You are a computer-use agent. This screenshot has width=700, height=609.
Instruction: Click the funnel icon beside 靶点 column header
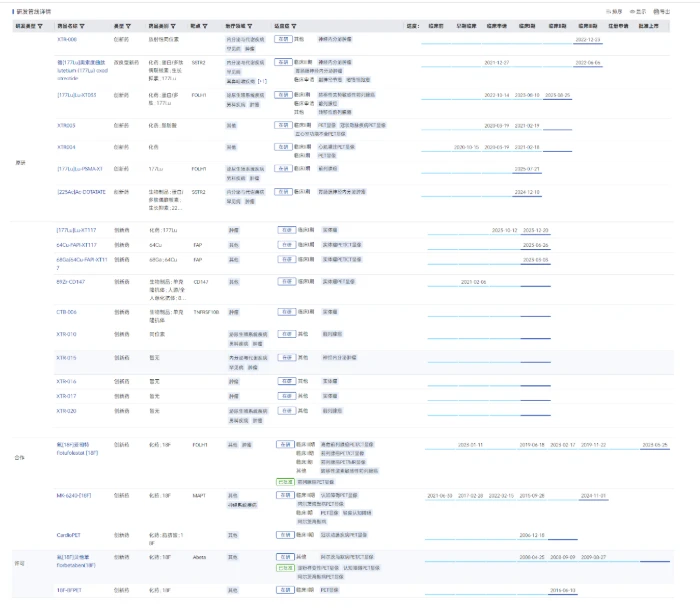205,26
